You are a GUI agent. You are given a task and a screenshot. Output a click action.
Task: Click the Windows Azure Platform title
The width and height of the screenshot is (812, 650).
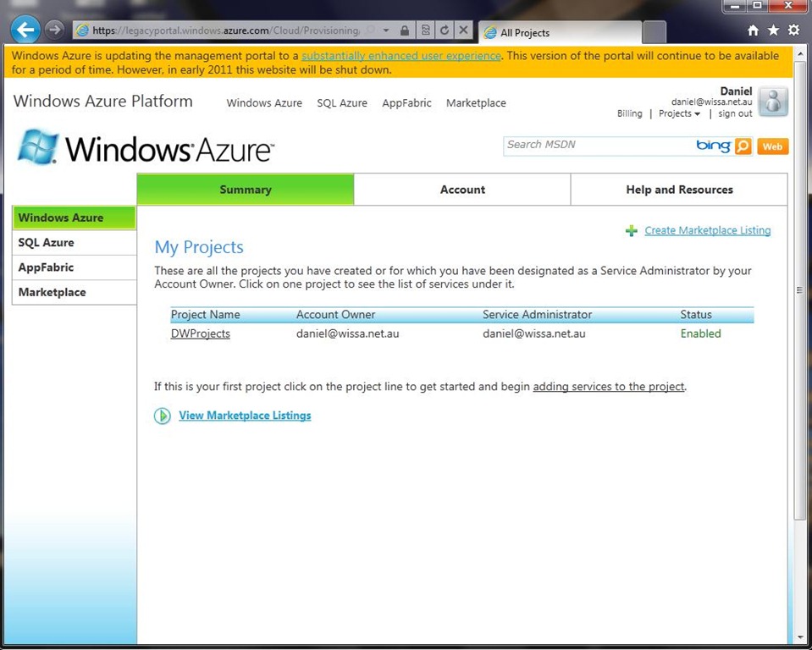[103, 101]
